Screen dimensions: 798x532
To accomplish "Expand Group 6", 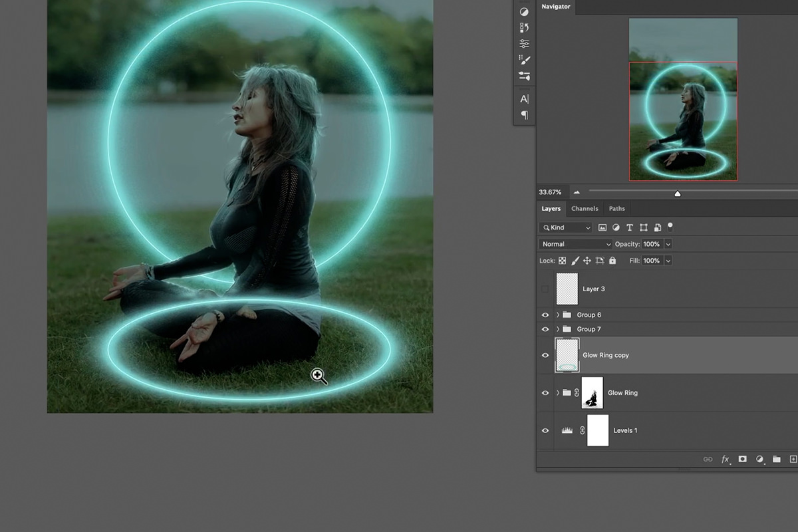I will point(558,315).
